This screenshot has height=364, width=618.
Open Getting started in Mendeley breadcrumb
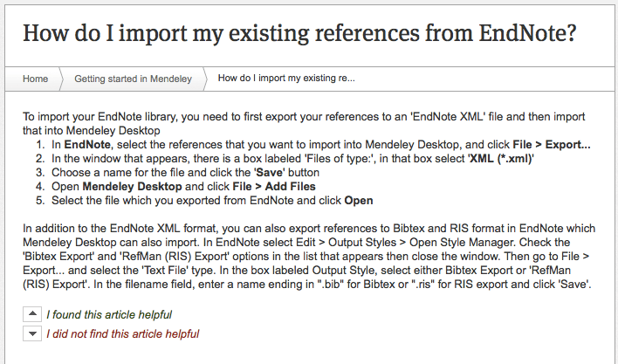(x=134, y=79)
